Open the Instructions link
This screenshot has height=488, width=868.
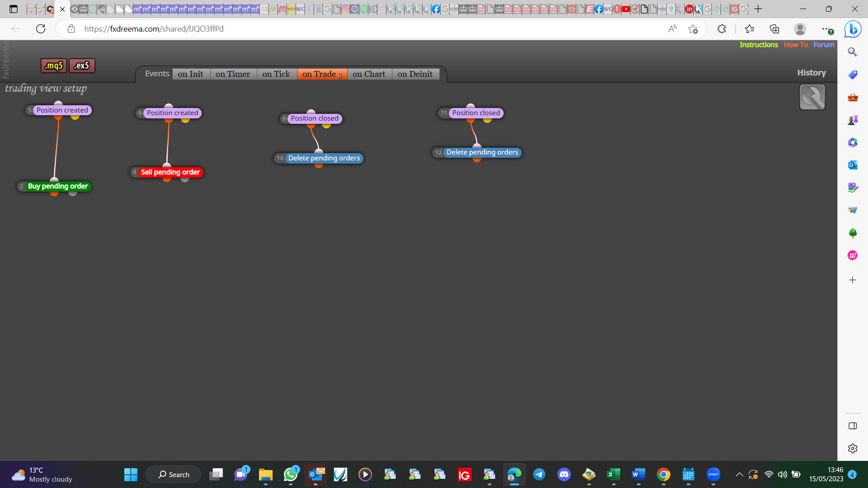point(759,45)
